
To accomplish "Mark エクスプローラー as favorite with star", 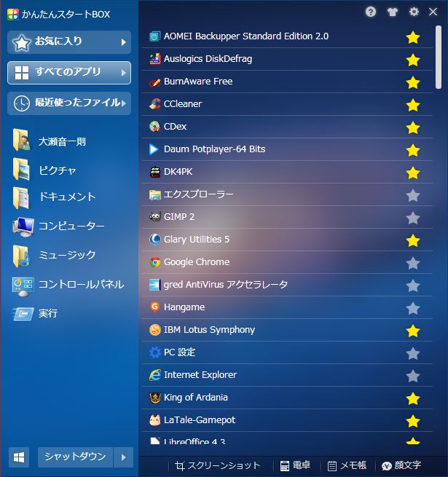I will click(x=413, y=195).
